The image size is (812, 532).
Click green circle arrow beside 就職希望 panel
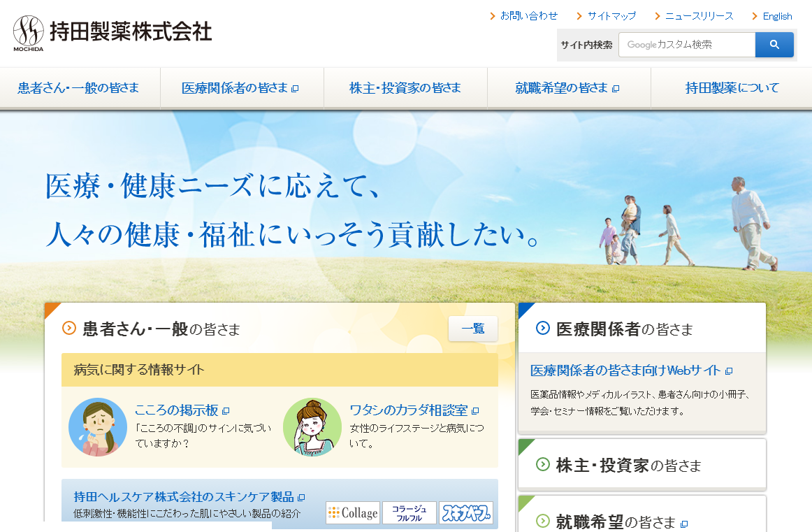pos(543,521)
